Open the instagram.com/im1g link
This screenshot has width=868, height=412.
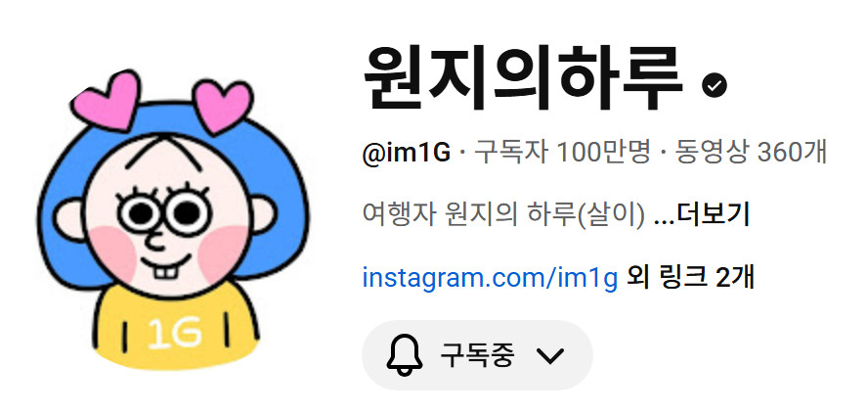(x=490, y=278)
